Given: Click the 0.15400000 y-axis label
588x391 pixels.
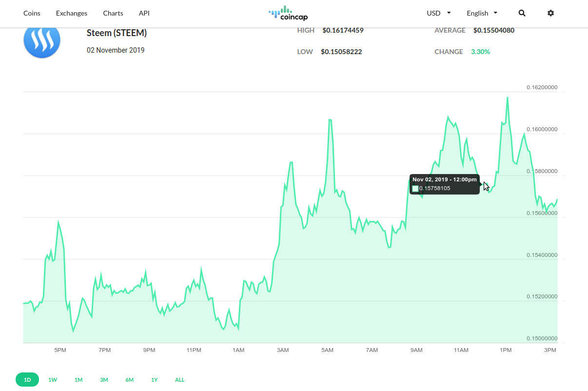Looking at the screenshot, I should click(542, 255).
